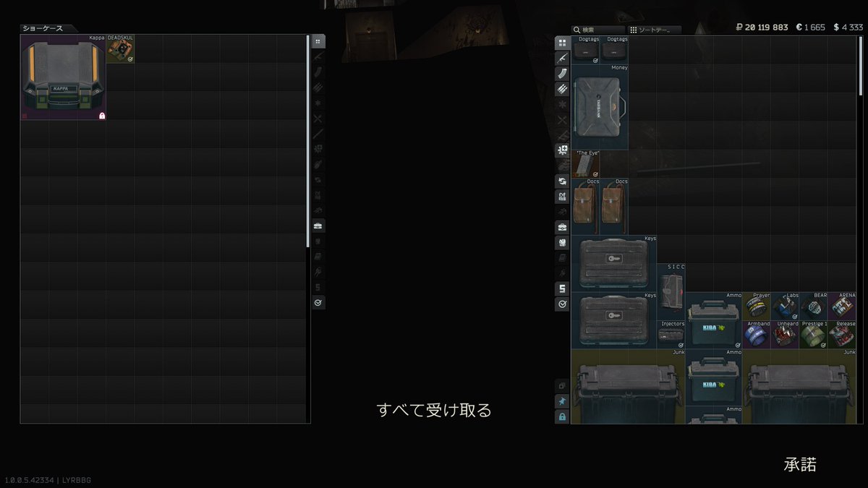This screenshot has height=488, width=868.
Task: Open the S I C C pouch
Action: (x=671, y=292)
